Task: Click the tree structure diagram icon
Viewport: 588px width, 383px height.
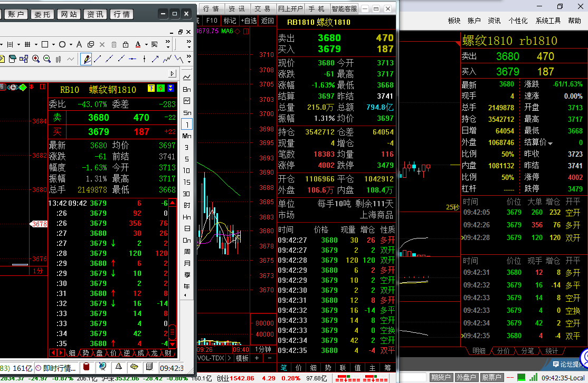Action: click(x=24, y=59)
